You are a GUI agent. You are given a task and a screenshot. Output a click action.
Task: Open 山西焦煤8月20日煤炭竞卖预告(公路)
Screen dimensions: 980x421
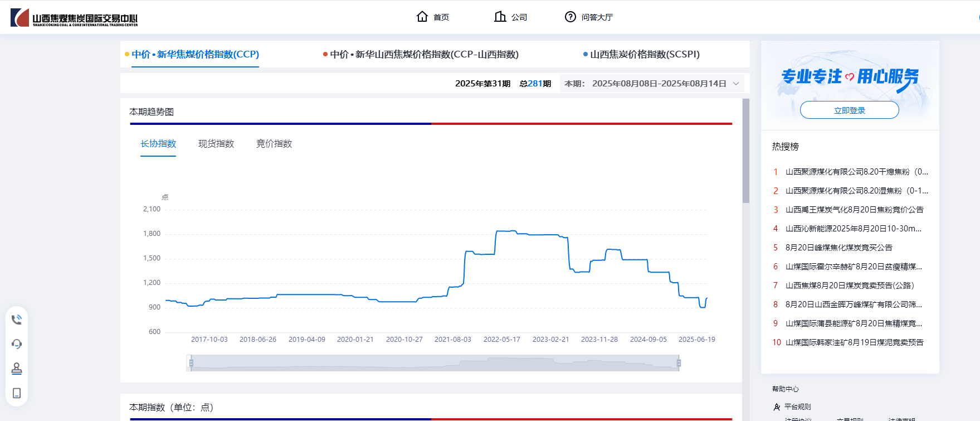point(850,285)
